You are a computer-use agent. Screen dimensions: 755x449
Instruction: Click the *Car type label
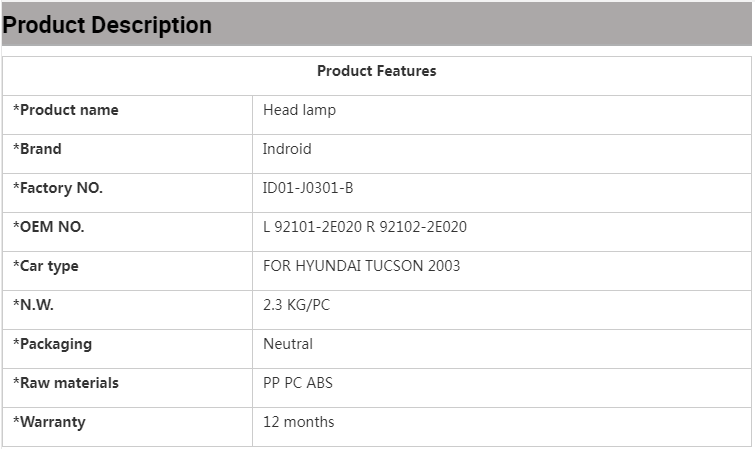point(46,266)
